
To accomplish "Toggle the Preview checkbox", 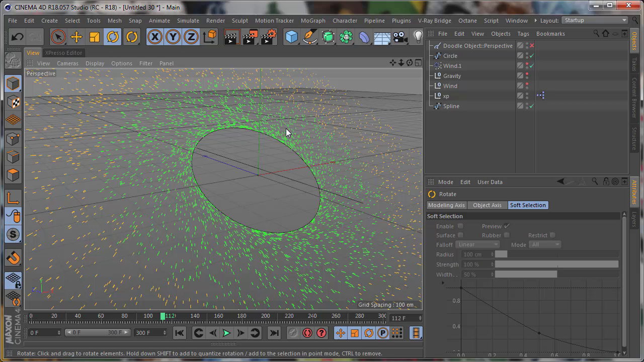I will [x=507, y=226].
